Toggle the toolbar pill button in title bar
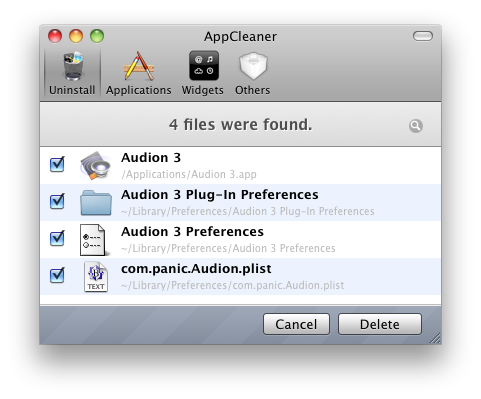Viewport: 481px width, 399px height. point(423,36)
